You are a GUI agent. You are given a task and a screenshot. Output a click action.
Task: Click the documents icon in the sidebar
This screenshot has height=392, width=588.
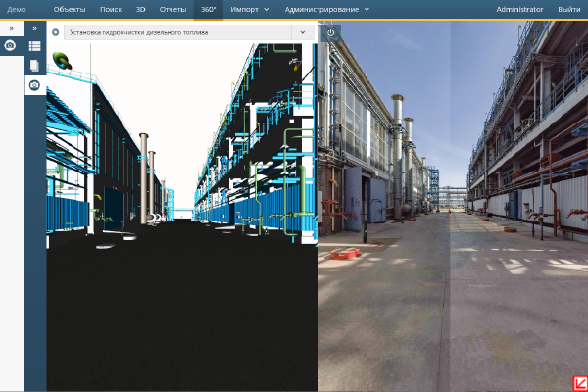click(34, 65)
